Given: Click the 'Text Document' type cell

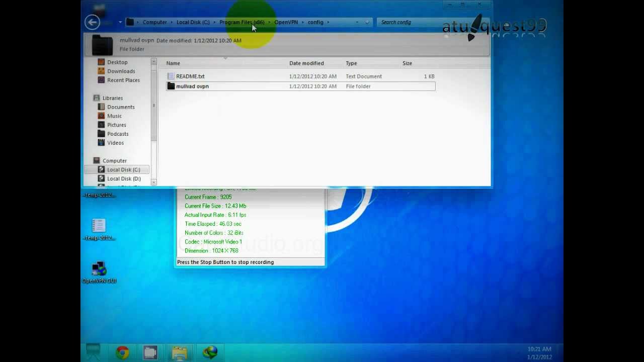Looking at the screenshot, I should point(364,76).
